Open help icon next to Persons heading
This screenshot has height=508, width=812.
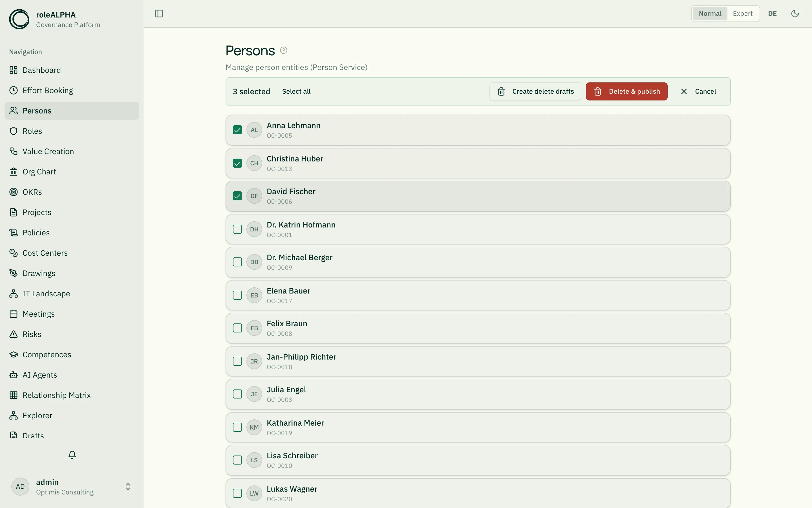click(284, 51)
